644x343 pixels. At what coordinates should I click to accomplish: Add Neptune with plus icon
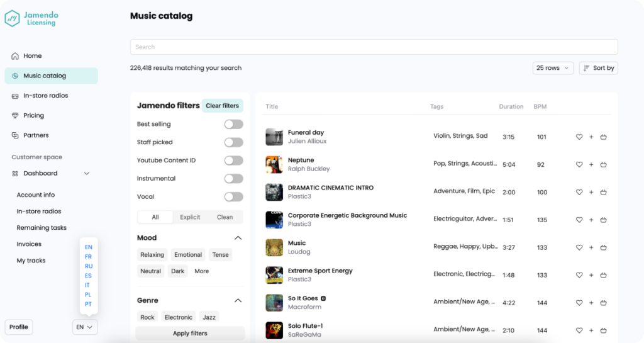click(x=591, y=164)
